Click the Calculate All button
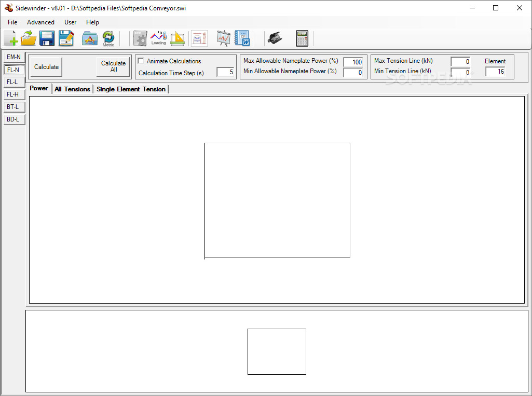 click(x=113, y=66)
